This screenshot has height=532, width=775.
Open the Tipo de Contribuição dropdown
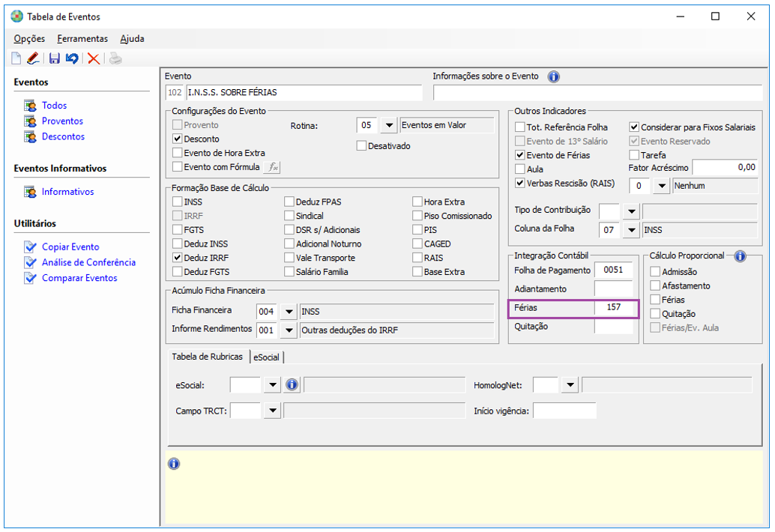click(x=631, y=211)
